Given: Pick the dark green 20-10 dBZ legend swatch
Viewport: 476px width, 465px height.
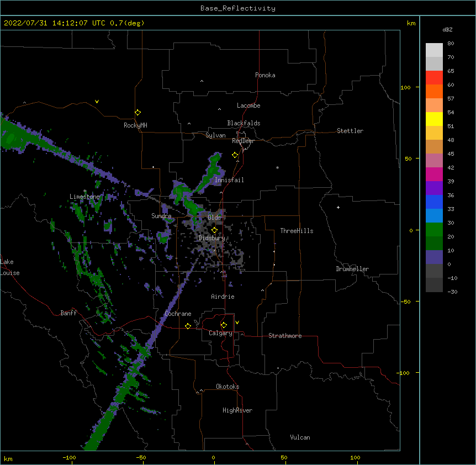Looking at the screenshot, I should pos(434,244).
